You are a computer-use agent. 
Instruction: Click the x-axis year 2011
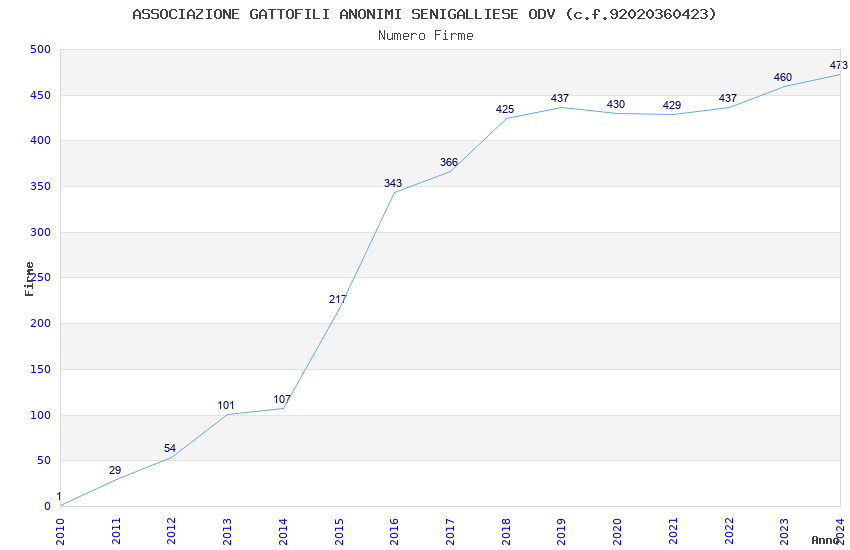click(x=115, y=531)
